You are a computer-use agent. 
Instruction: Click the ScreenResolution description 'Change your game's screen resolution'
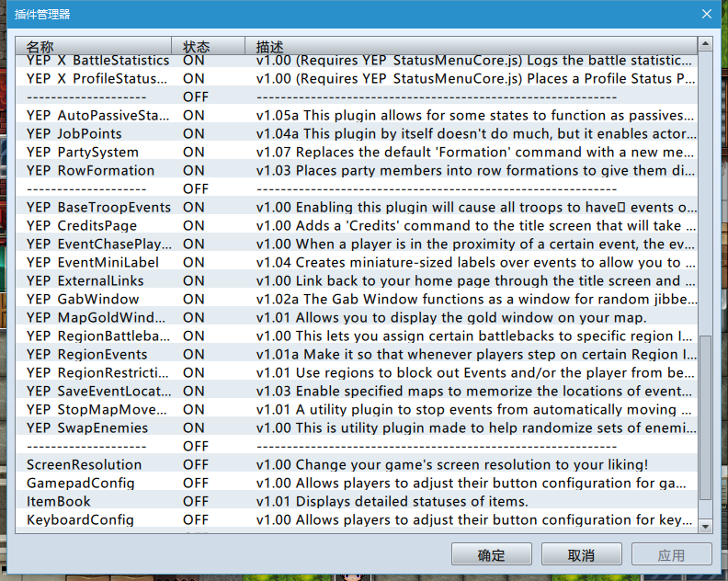[x=451, y=465]
